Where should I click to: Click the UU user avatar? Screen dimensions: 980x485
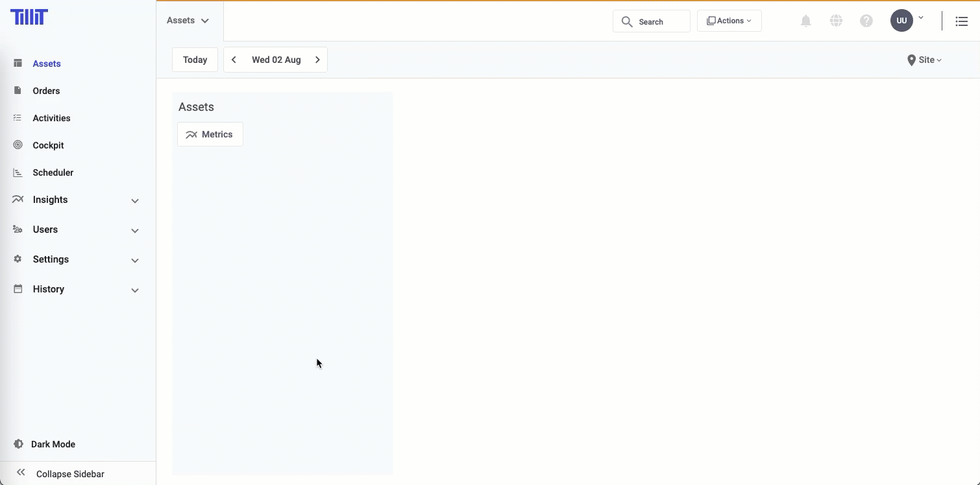pyautogui.click(x=901, y=21)
